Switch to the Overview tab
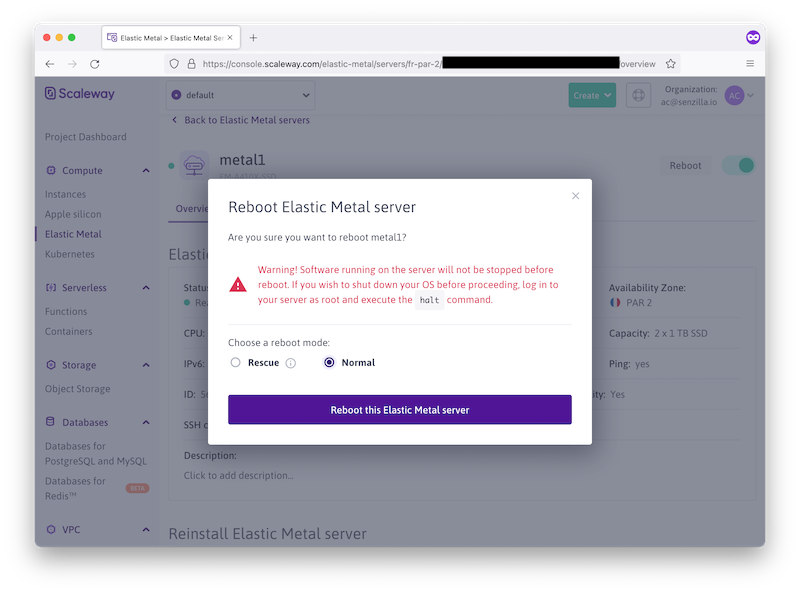Screen dimensions: 800x593 click(x=191, y=209)
